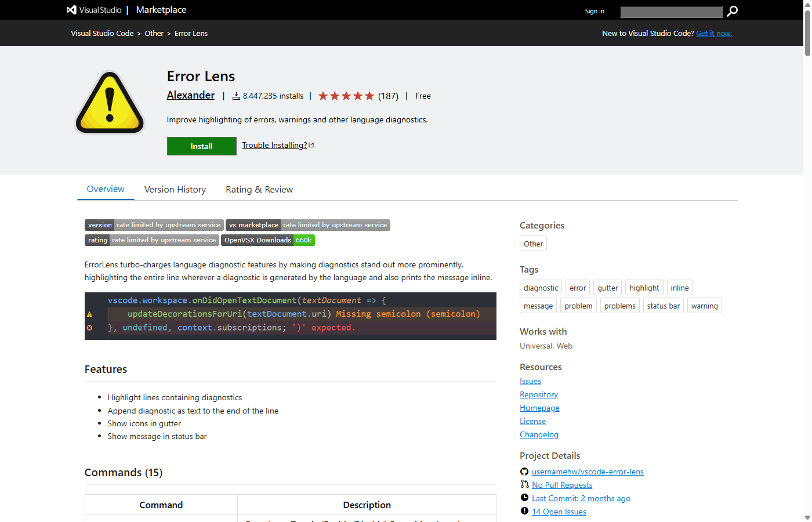Click Last Commit: 2 months ago link
The image size is (812, 522).
point(581,498)
